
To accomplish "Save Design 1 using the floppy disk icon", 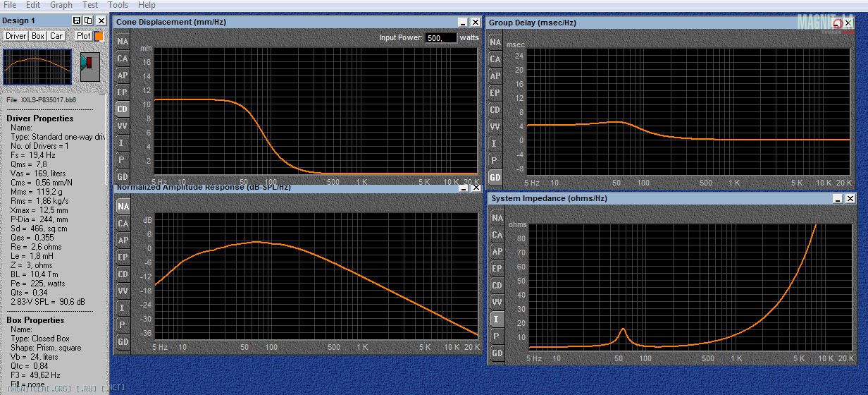I will click(x=77, y=21).
